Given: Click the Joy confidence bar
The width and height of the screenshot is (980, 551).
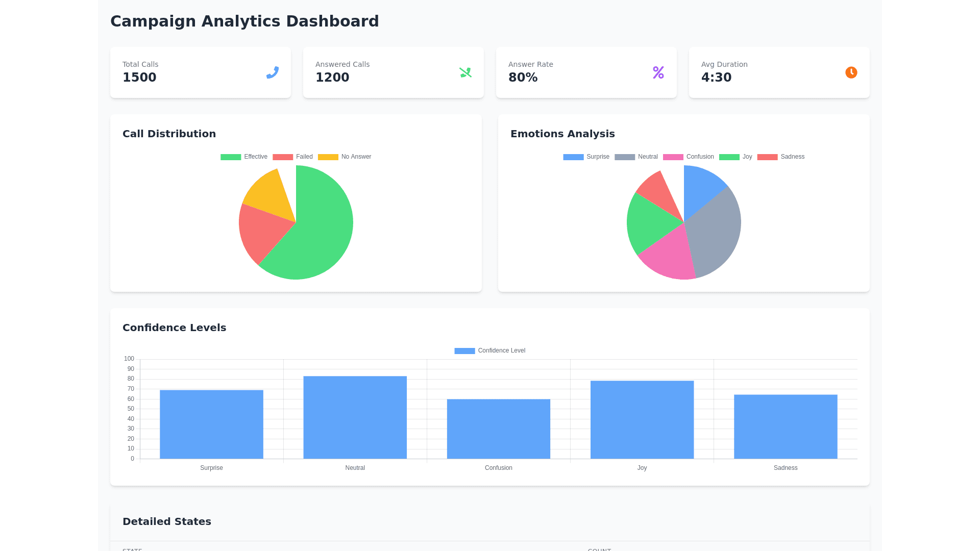Looking at the screenshot, I should click(642, 419).
